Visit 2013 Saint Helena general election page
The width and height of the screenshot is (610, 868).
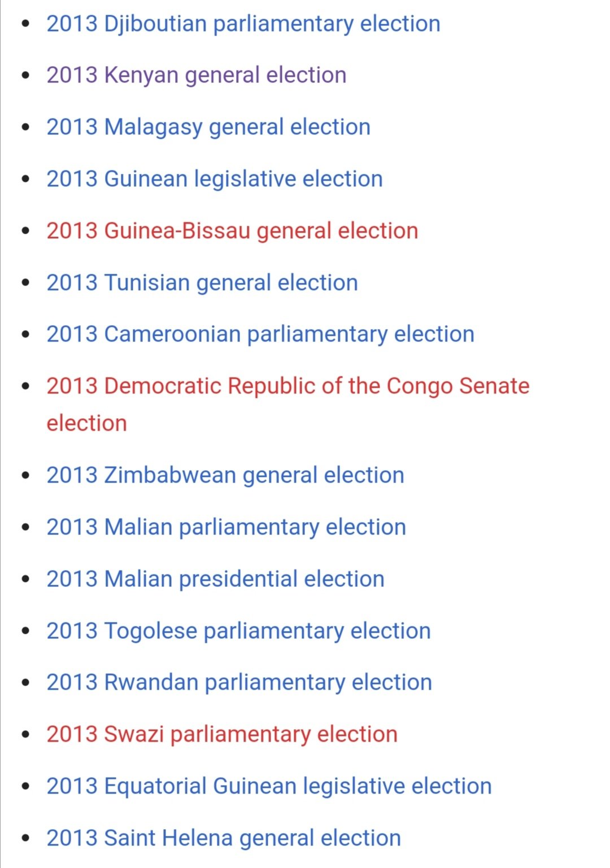[x=223, y=839]
